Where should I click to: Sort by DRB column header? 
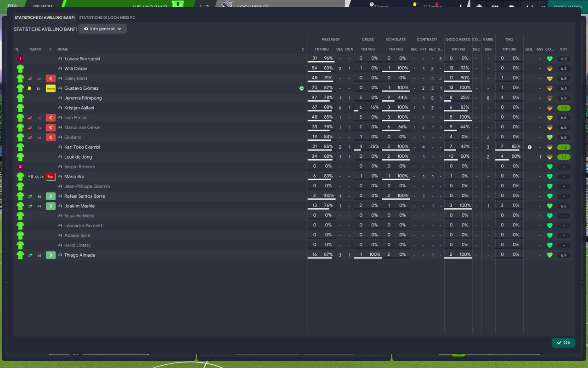pyautogui.click(x=488, y=49)
